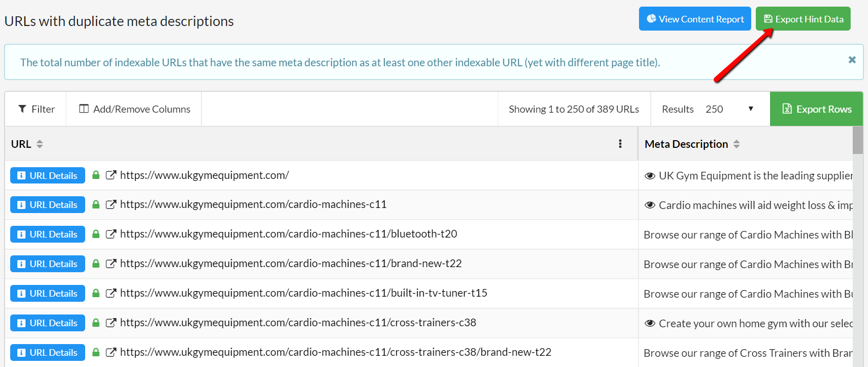Click the URL ending in bluetooth-t20
This screenshot has height=367, width=868.
point(289,234)
